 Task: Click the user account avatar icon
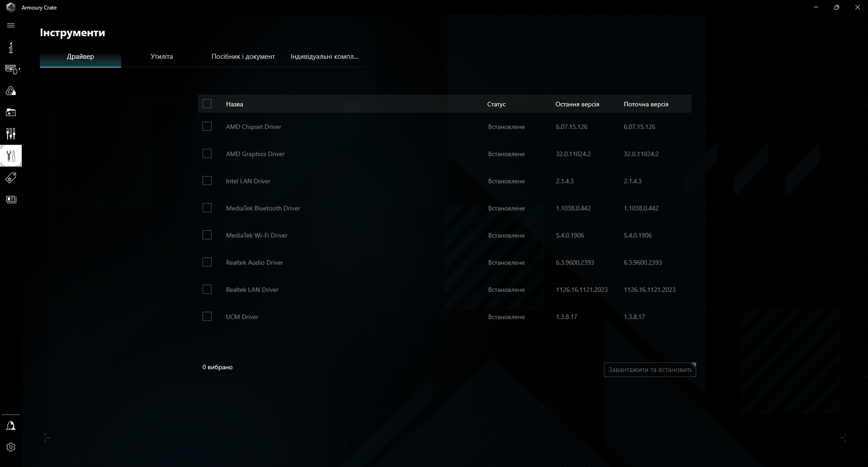coord(11,425)
